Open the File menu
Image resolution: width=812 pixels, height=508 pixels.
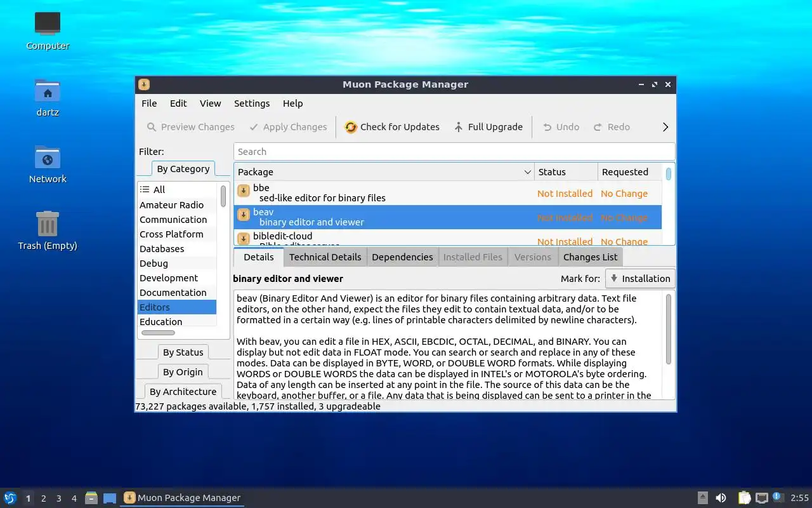(149, 104)
